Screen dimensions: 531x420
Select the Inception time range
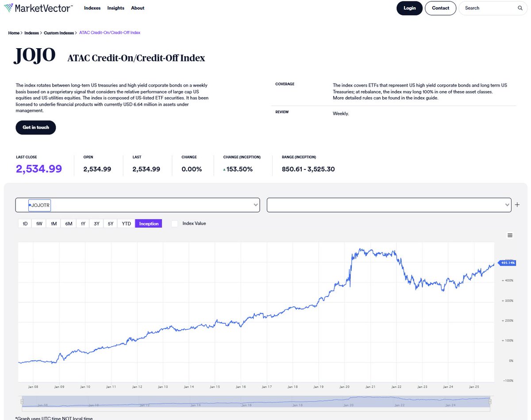pos(149,224)
